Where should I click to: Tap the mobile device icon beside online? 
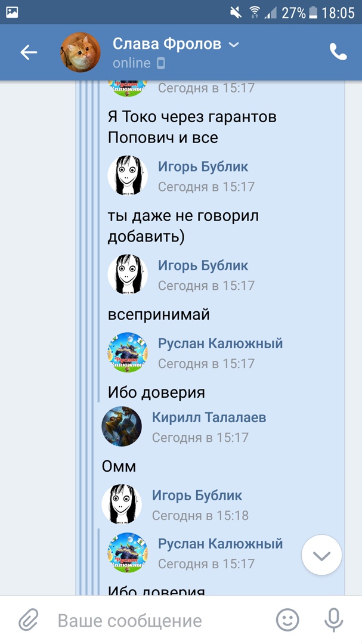click(161, 63)
